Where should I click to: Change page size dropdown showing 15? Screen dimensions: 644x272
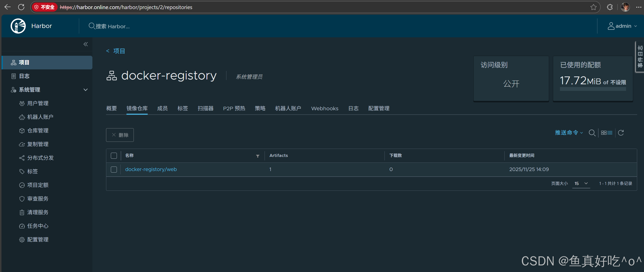581,183
